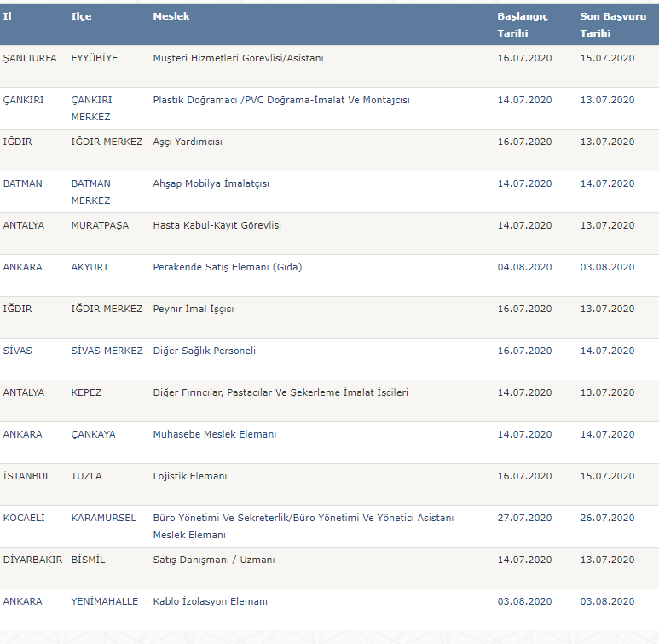The image size is (659, 644).
Task: Click the Hasta Kabul-Kayıt Görevlisi job
Action: point(217,225)
